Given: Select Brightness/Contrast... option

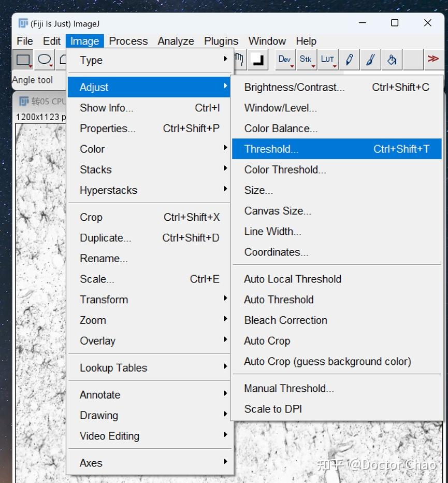Looking at the screenshot, I should 337,87.
